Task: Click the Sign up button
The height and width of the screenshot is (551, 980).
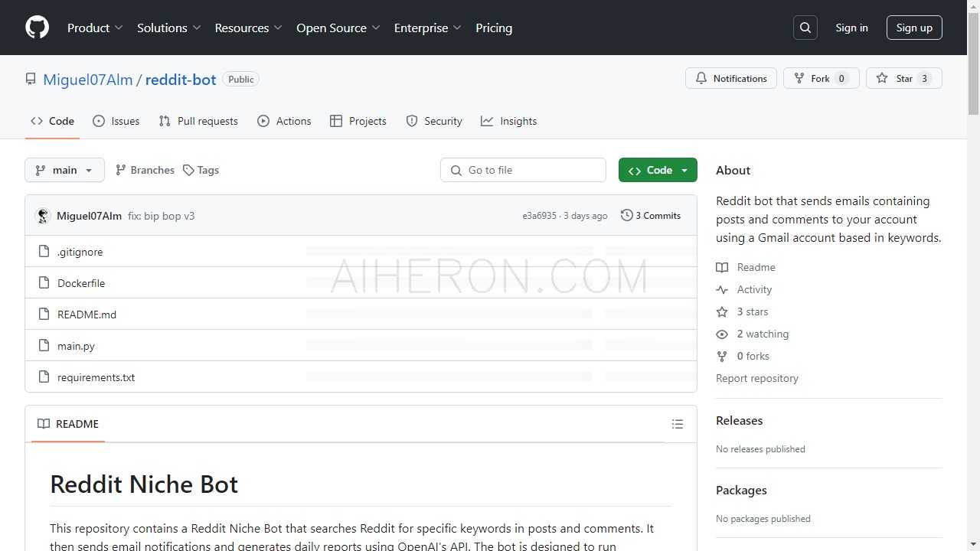Action: click(x=914, y=28)
